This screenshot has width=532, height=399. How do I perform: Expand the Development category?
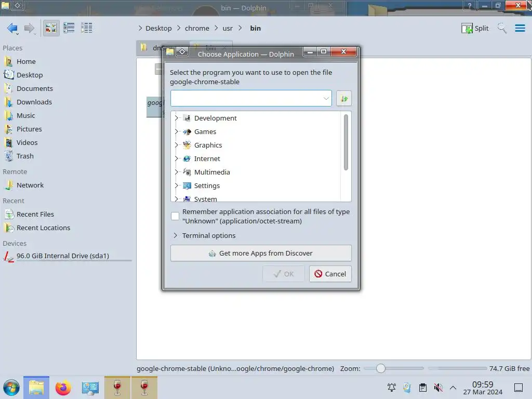click(176, 118)
